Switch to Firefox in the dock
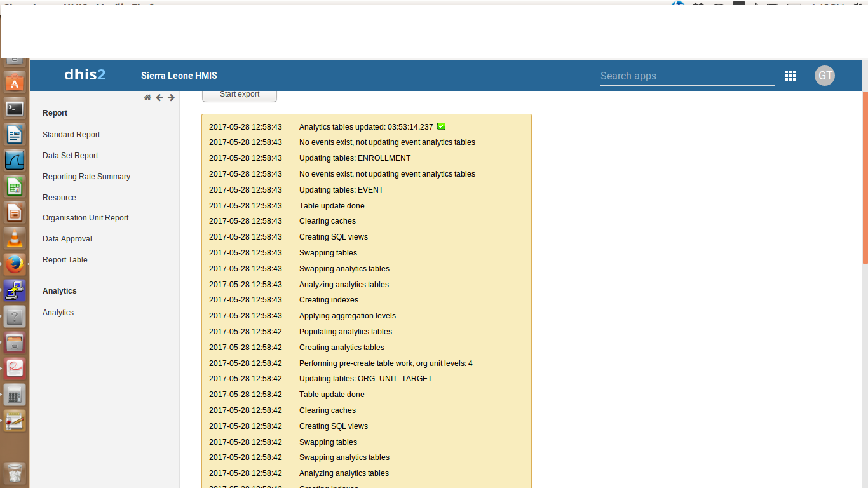Viewport: 868px width, 488px height. coord(15,264)
